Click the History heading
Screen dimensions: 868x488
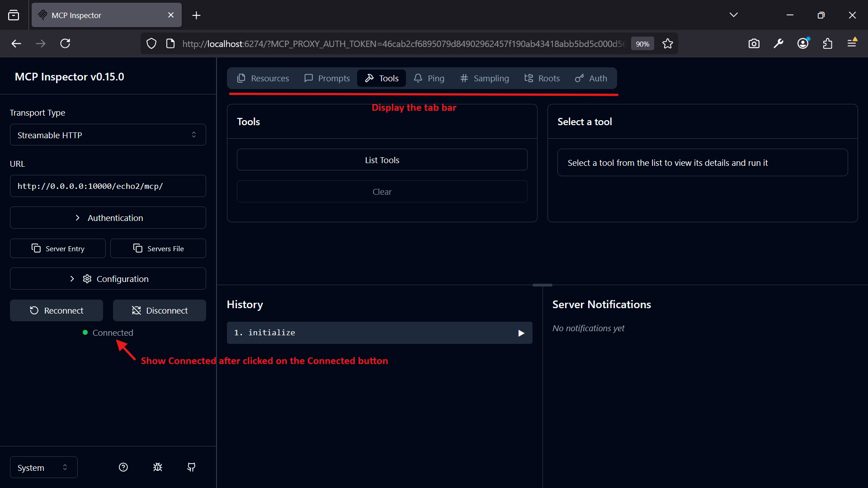245,305
